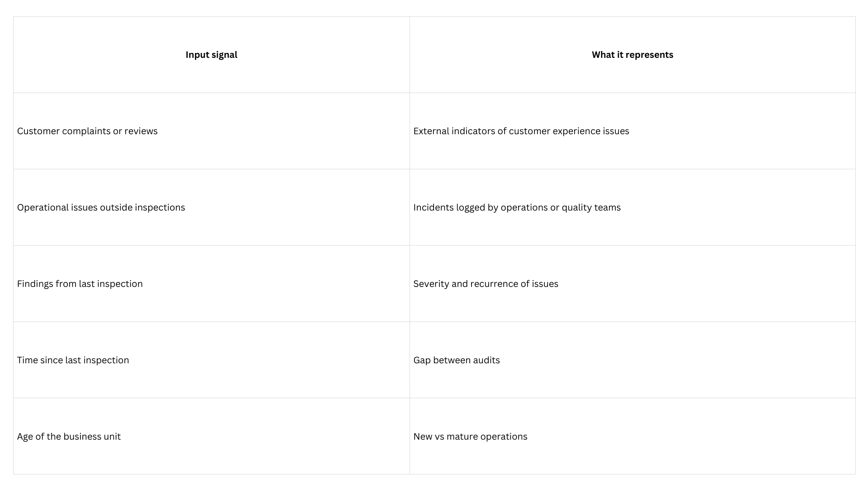This screenshot has height=488, width=868.
Task: Click the 'Input signal' column header
Action: pyautogui.click(x=211, y=55)
